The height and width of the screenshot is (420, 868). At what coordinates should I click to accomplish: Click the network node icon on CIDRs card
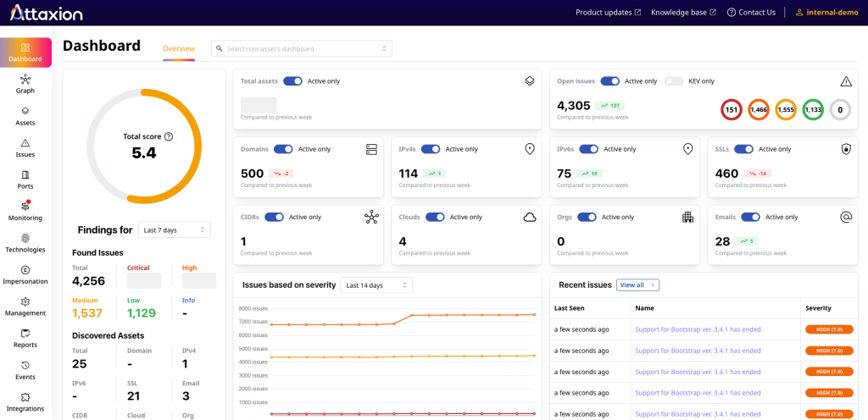[371, 217]
